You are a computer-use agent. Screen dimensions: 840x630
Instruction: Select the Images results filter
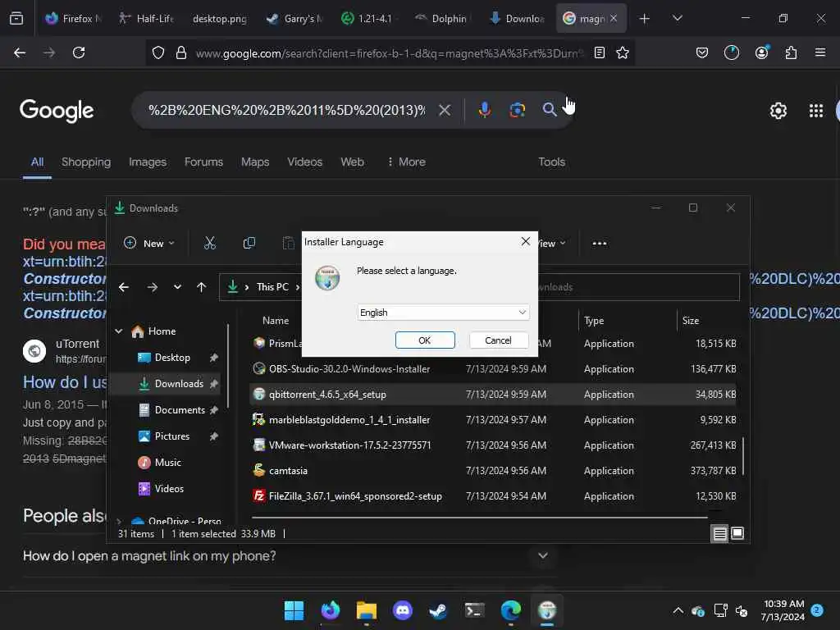tap(148, 162)
